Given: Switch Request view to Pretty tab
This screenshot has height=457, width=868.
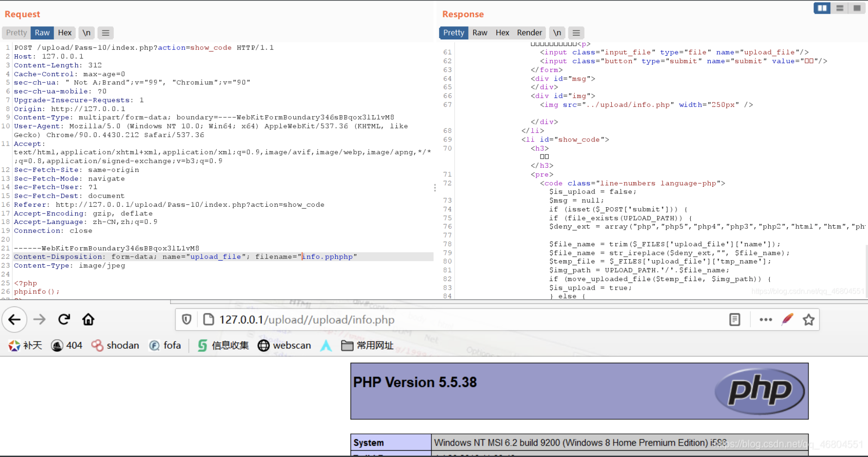Looking at the screenshot, I should 17,33.
